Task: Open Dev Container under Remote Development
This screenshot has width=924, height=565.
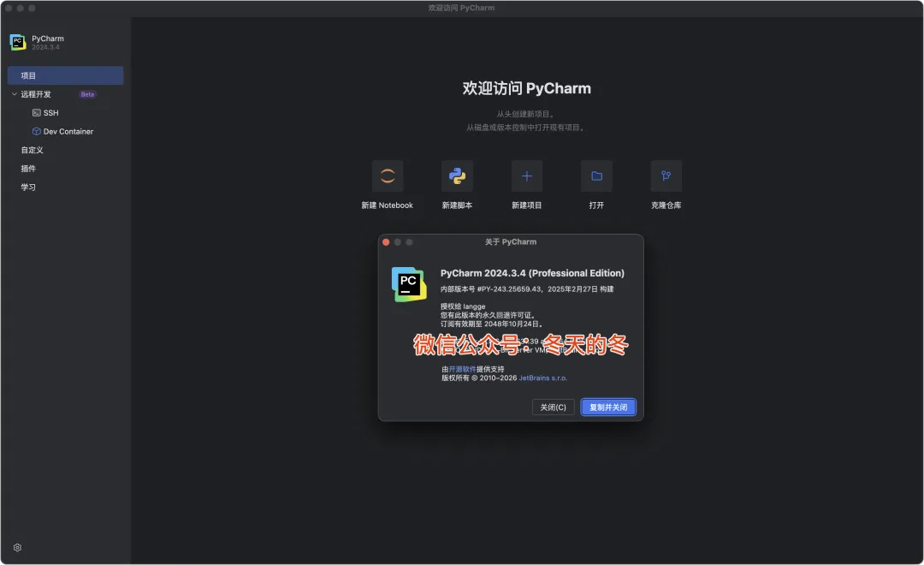Action: pyautogui.click(x=68, y=132)
